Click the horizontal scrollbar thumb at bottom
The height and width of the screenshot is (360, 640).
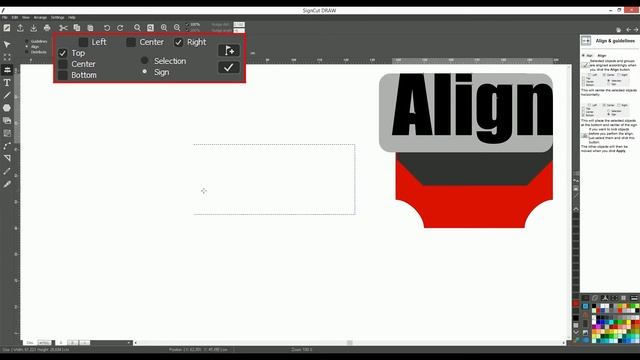click(349, 342)
